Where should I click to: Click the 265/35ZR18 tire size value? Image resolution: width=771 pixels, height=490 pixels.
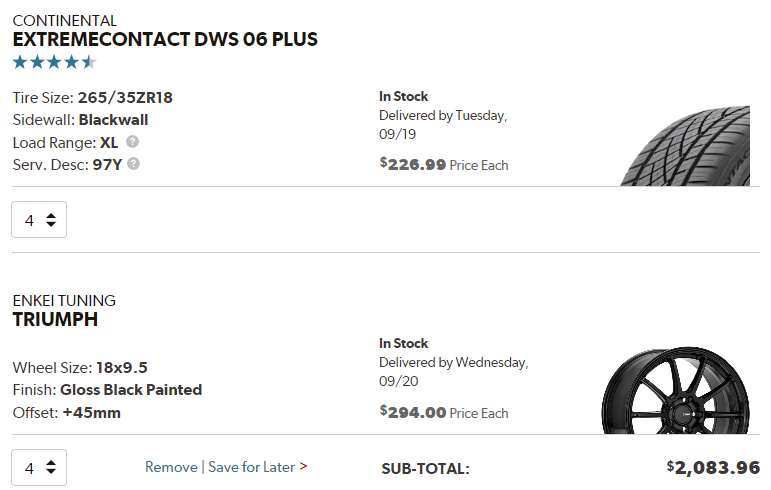[x=132, y=98]
